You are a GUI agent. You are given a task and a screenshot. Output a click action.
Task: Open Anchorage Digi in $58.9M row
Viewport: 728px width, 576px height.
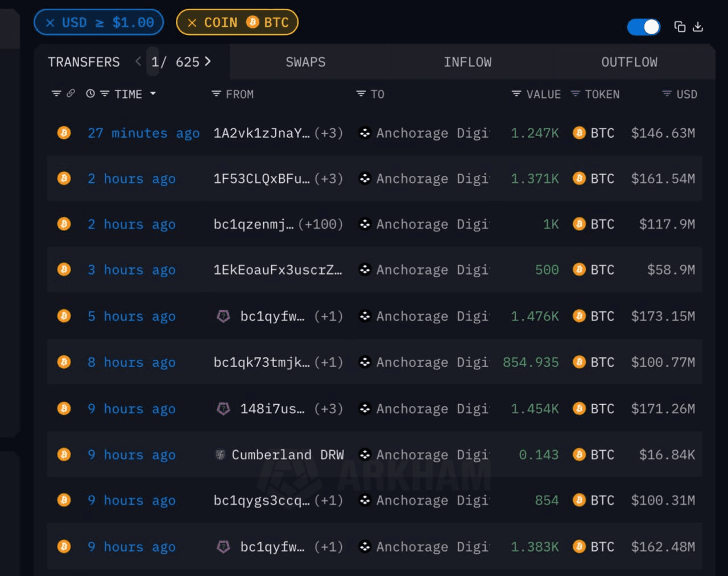click(432, 270)
